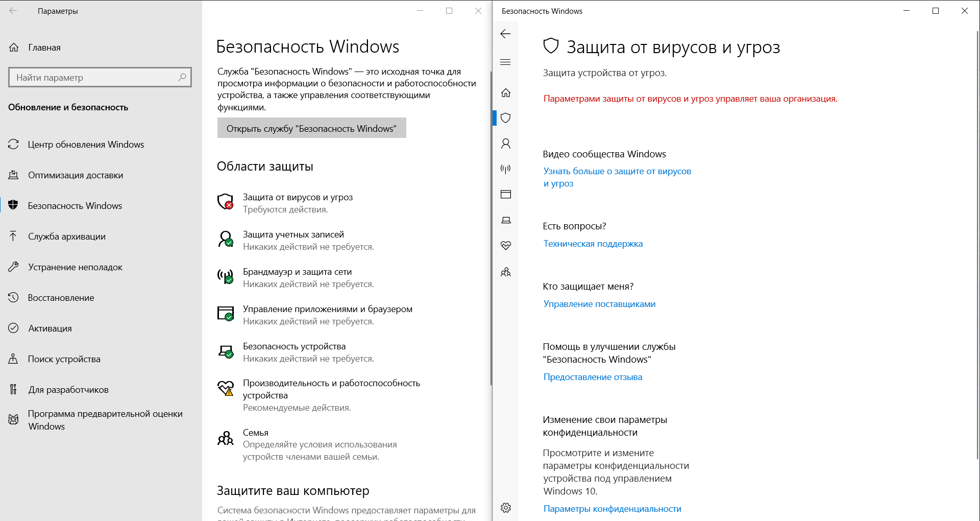980x521 pixels.
Task: Click into the Найти параметр search field
Action: coord(100,77)
